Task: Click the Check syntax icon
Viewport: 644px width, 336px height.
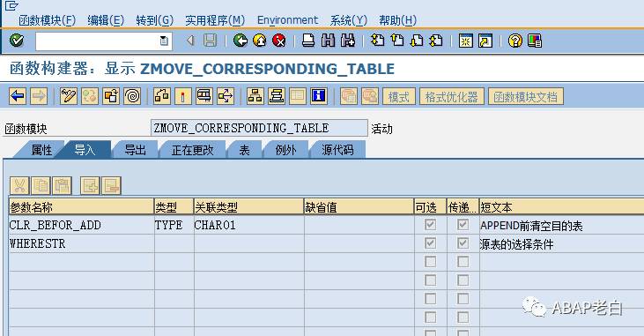Action: tap(162, 96)
